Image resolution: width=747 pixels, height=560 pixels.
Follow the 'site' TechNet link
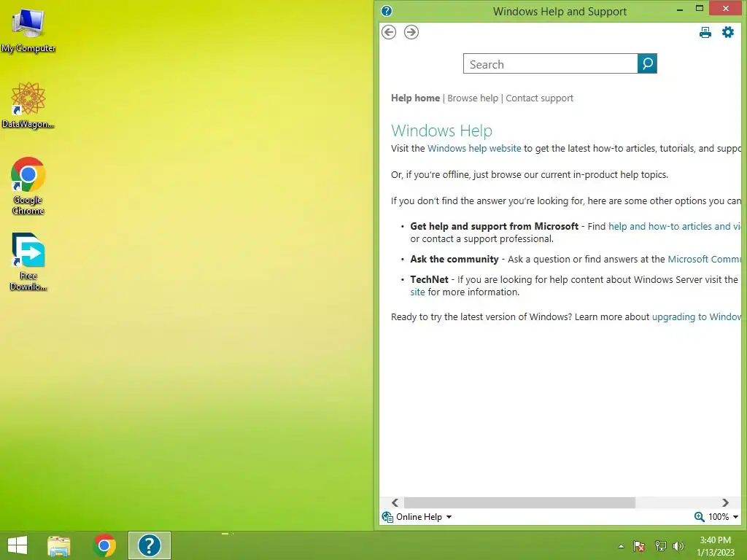point(417,292)
